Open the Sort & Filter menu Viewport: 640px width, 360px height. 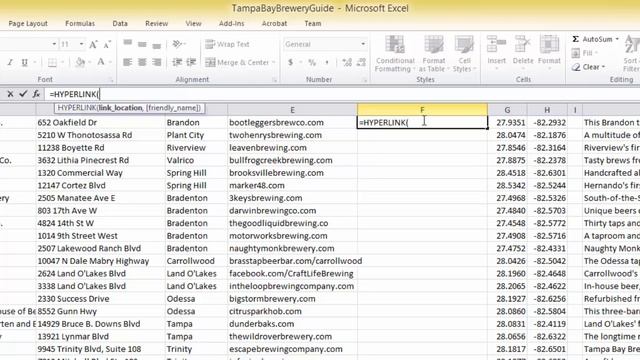coord(632,54)
